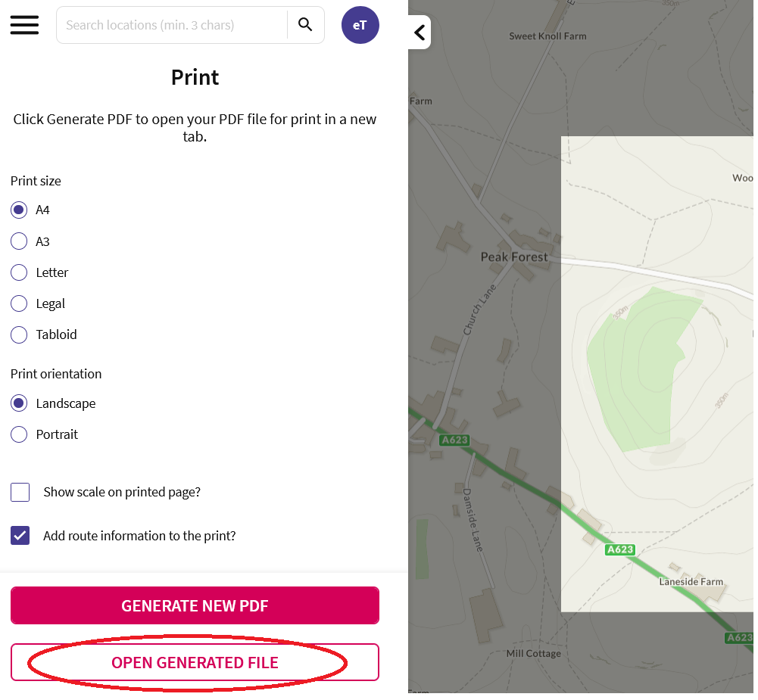Viewport: 758px width, 700px height.
Task: Select the A3 print size
Action: click(x=19, y=241)
